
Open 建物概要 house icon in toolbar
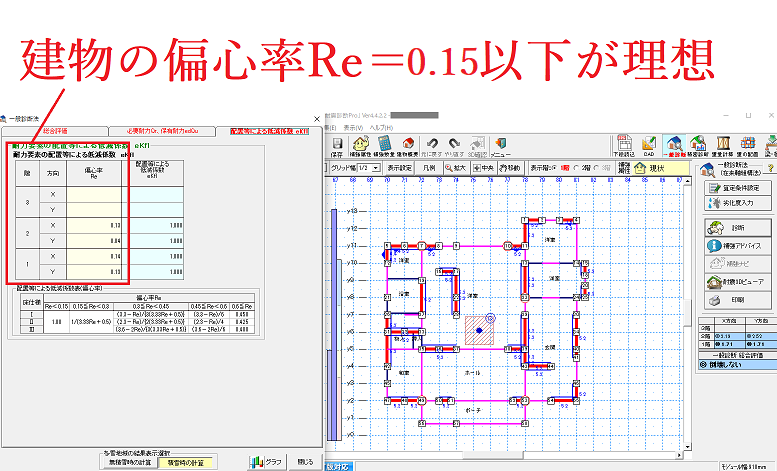click(410, 147)
